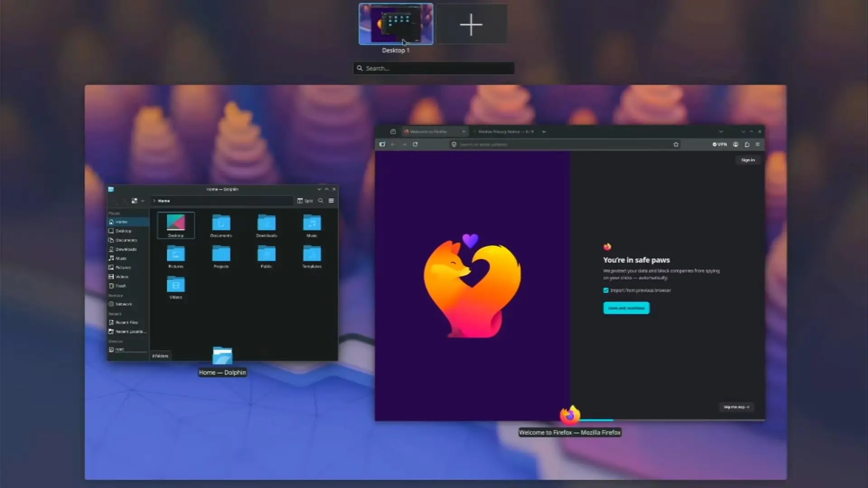This screenshot has width=868, height=488.
Task: Open Recent Files in Dolphin's sidebar
Action: coord(128,322)
